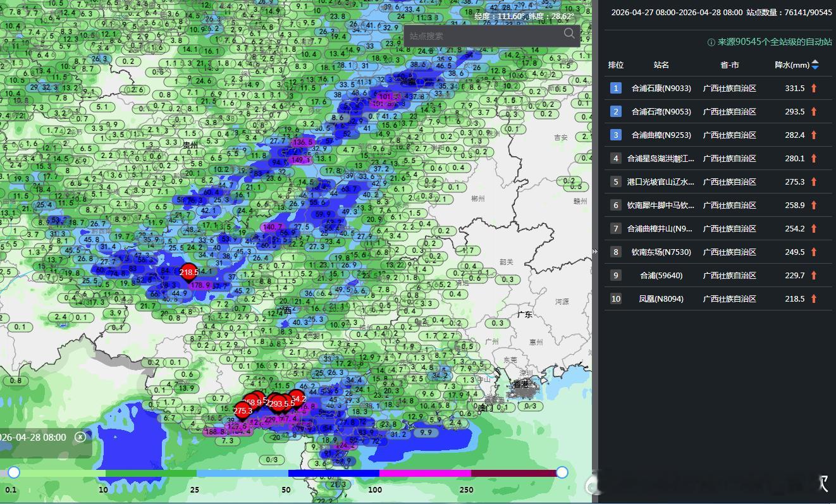Screen dimensions: 836x504
Task: Click the red up arrow for 合浦石康(N9033)
Action: pos(814,89)
